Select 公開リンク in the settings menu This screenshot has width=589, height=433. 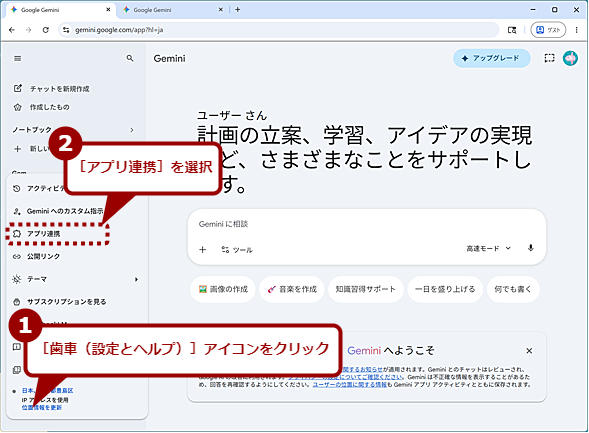coord(43,256)
